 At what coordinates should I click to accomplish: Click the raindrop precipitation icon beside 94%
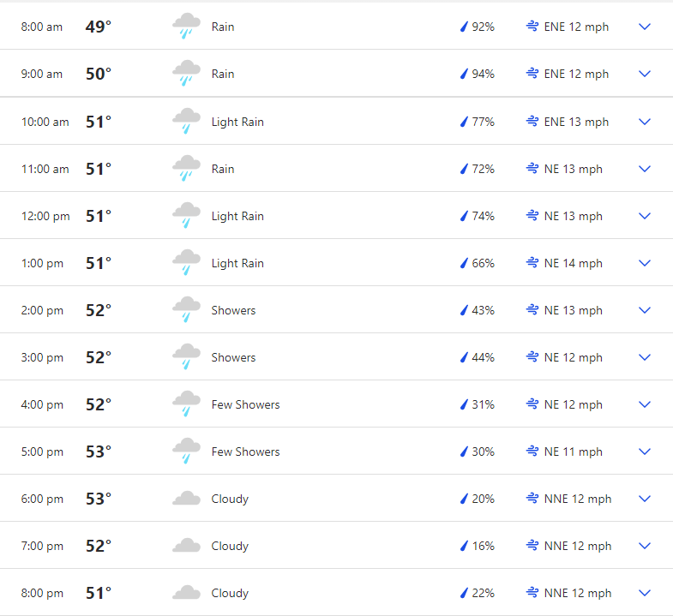point(464,74)
